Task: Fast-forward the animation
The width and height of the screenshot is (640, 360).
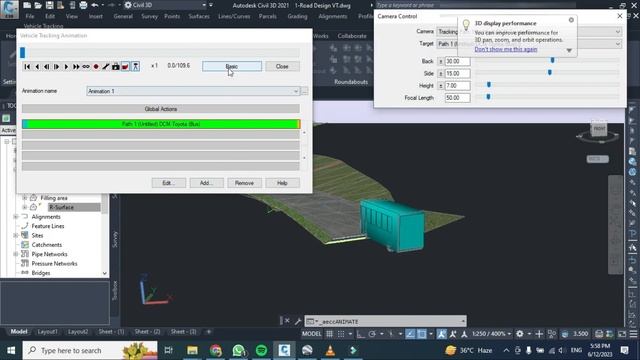Action: [x=76, y=66]
